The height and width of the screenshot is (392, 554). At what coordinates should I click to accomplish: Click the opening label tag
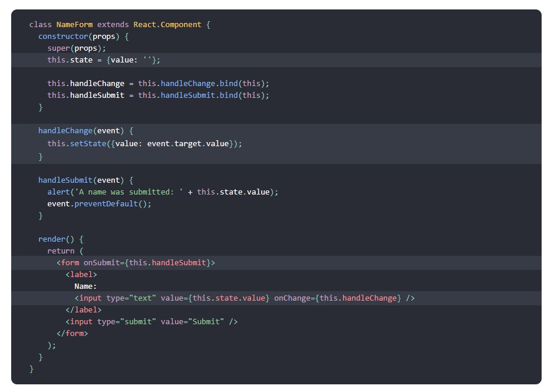coord(81,275)
